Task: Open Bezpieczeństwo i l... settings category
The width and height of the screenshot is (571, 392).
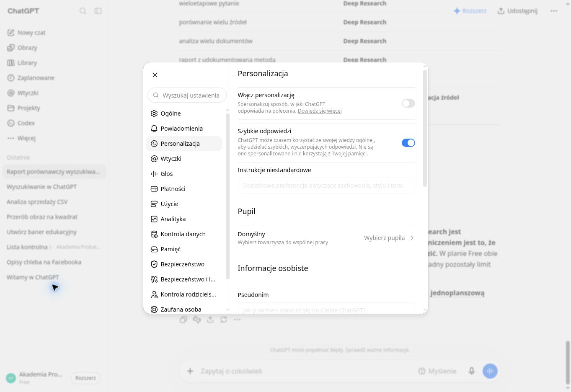Action: point(184,279)
